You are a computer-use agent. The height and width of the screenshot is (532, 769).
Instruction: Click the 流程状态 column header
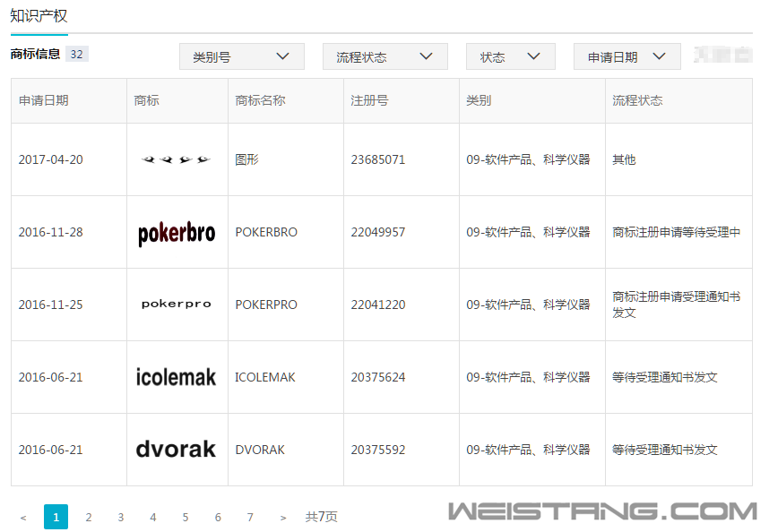pos(637,100)
